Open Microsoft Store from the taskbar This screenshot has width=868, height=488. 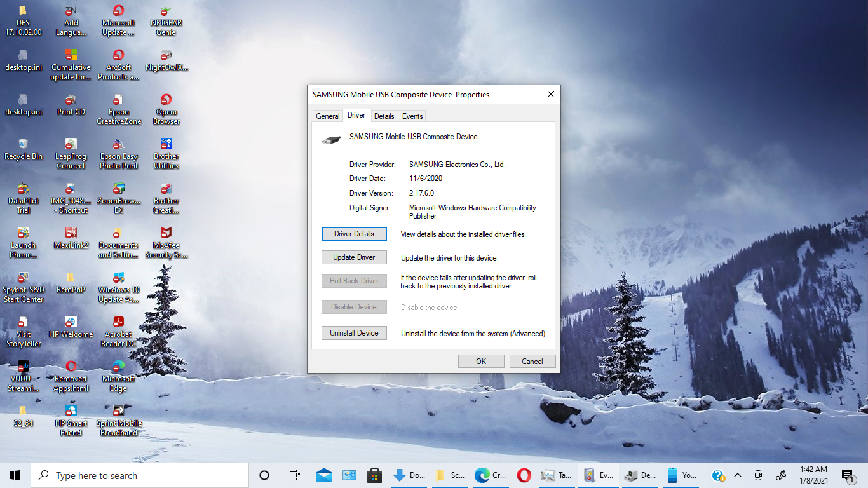click(x=373, y=475)
